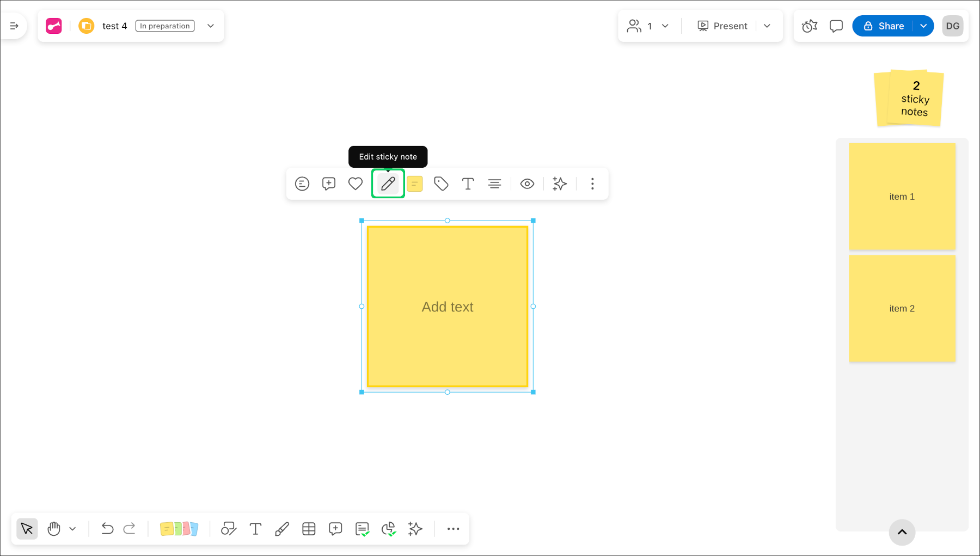The width and height of the screenshot is (980, 556).
Task: Activate the hand pan tool
Action: tap(54, 529)
